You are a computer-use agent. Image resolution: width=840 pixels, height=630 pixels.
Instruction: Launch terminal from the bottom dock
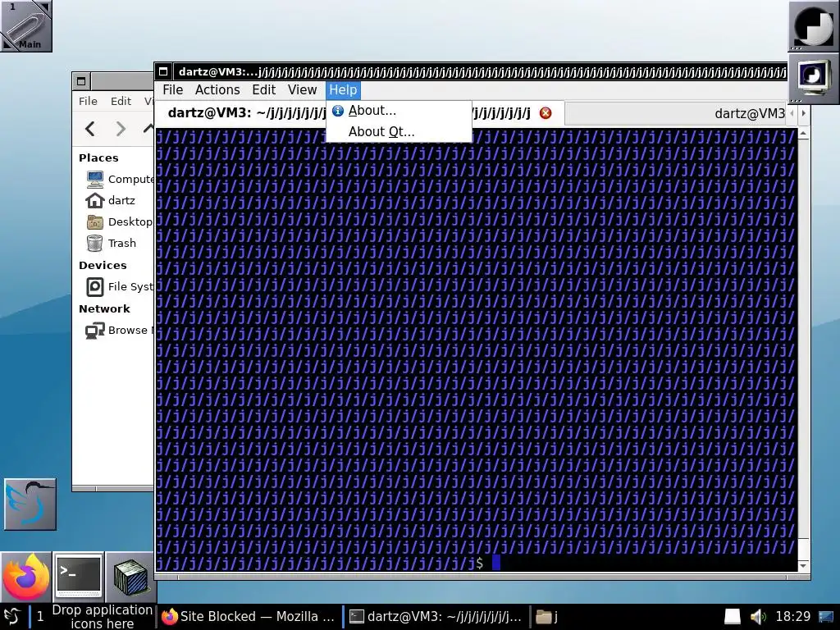[79, 577]
